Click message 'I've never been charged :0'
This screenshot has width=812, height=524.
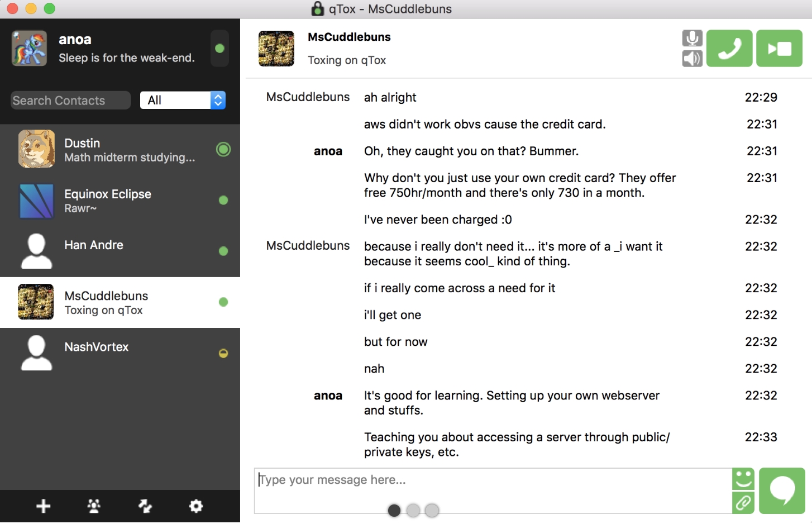click(x=438, y=220)
